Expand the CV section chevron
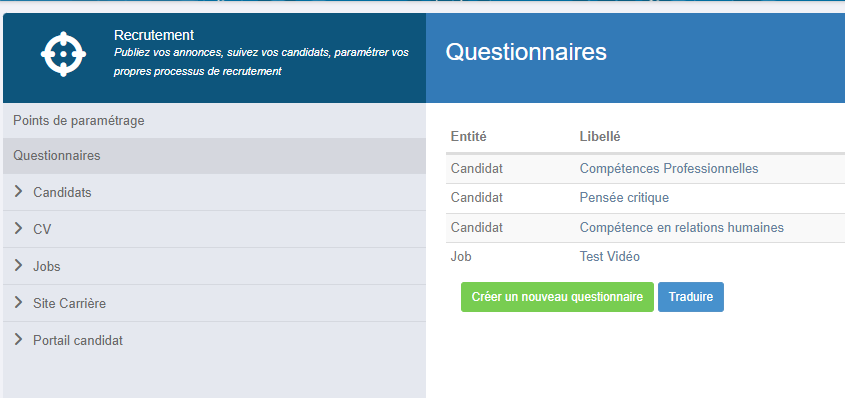The image size is (845, 398). [19, 228]
